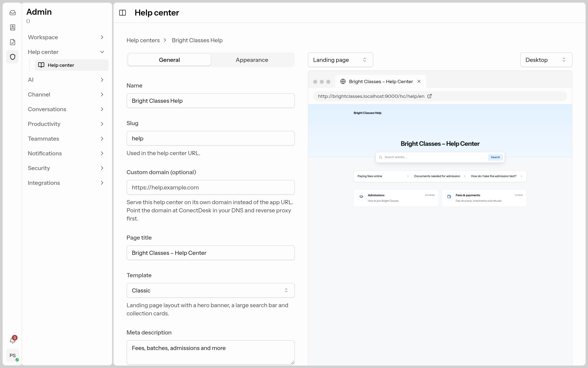Click the Slug input field
Viewport: 588px width, 368px height.
tap(210, 138)
